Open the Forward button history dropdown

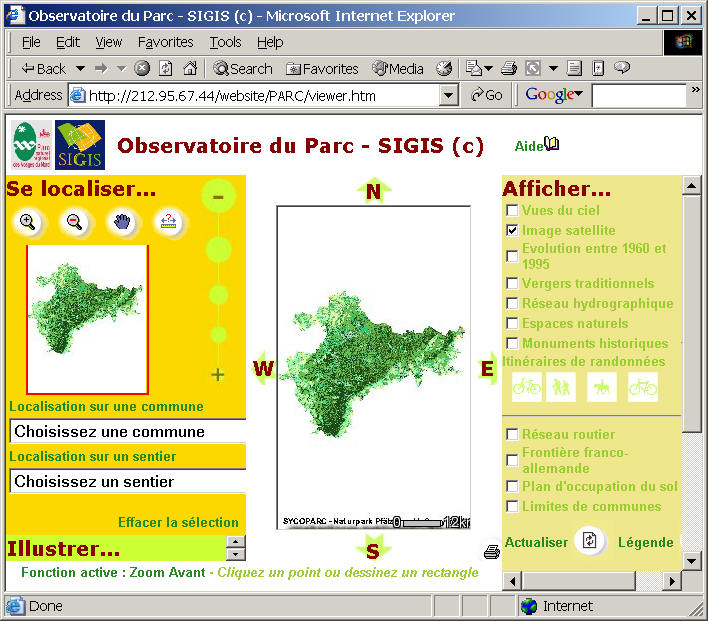pyautogui.click(x=121, y=69)
